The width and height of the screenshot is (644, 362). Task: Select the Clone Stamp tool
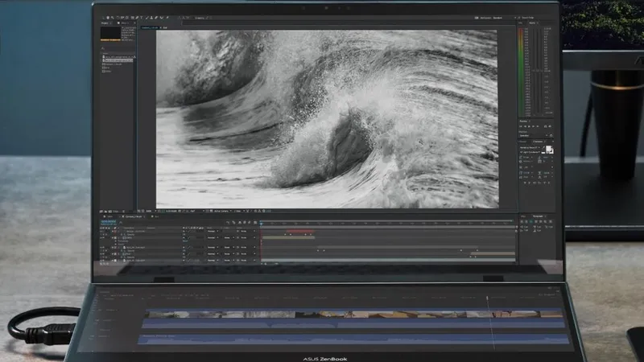[x=151, y=18]
